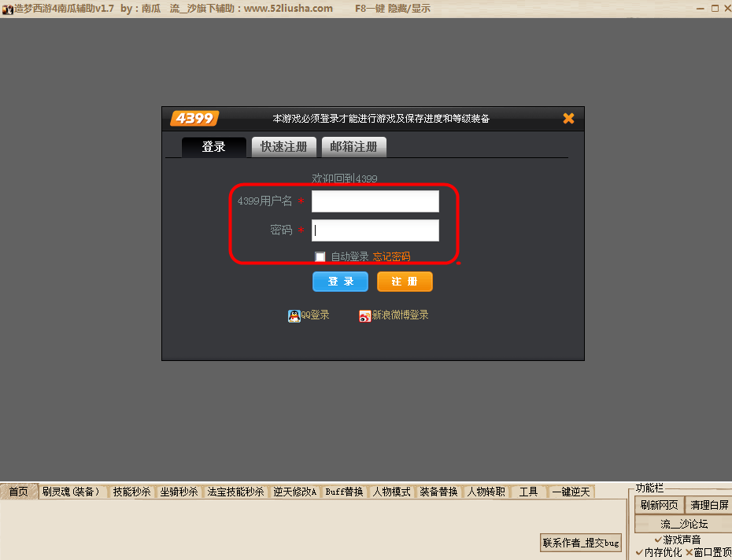Open the 坐骑秒杀 tab

(x=179, y=492)
